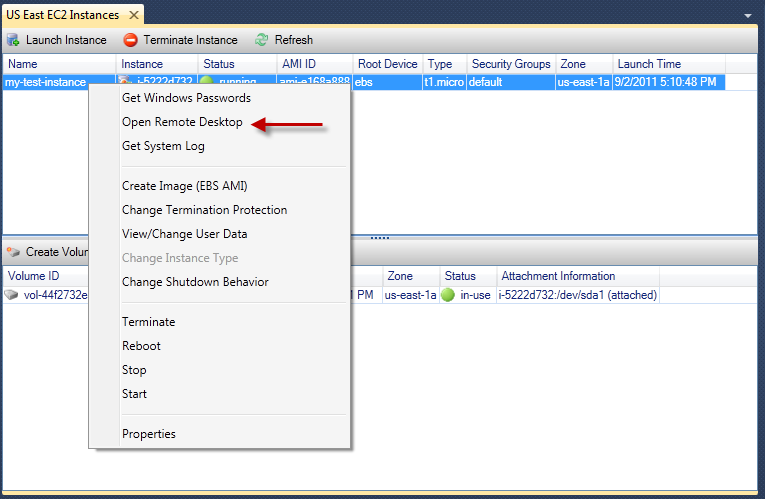Click Change Termination Protection menu item
Image resolution: width=765 pixels, height=499 pixels.
pos(204,210)
